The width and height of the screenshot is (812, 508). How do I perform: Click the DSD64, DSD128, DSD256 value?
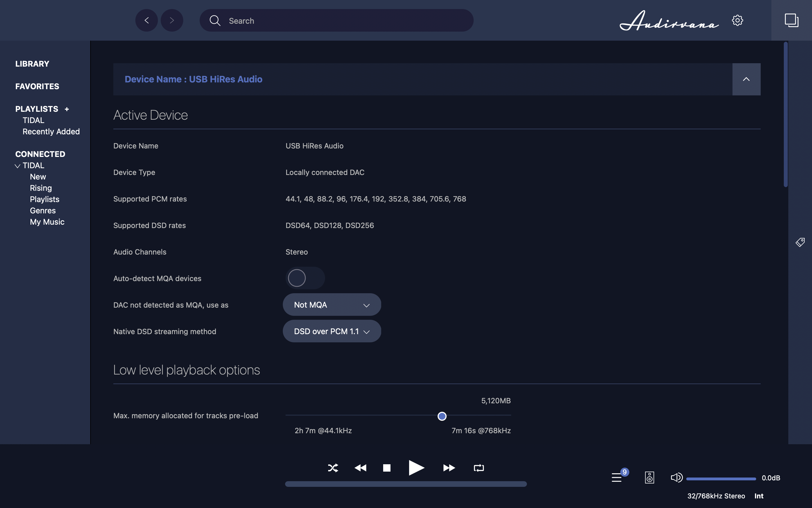point(330,225)
